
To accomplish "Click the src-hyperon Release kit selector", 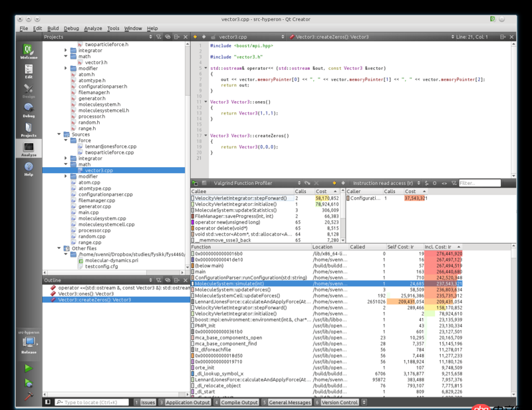I will pyautogui.click(x=29, y=342).
